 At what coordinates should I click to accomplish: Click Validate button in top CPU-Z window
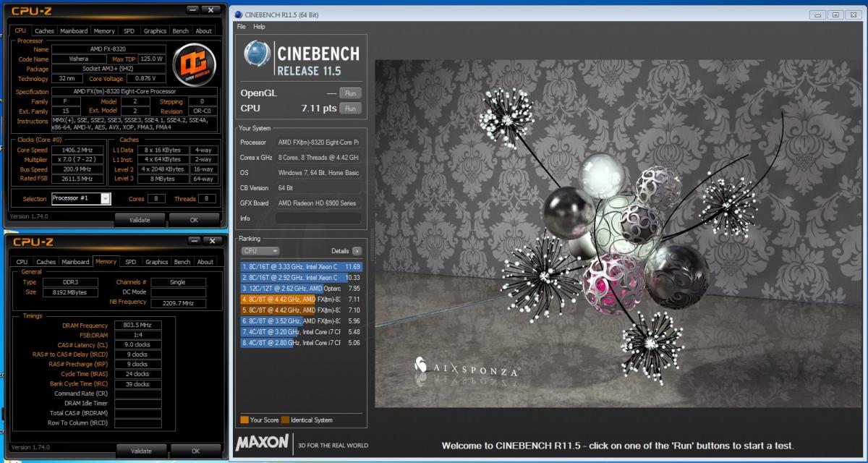point(140,219)
